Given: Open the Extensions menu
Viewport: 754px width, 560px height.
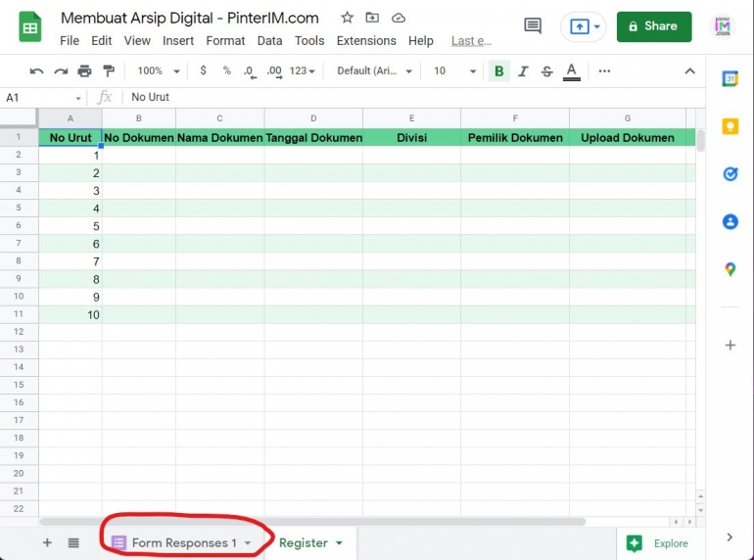Looking at the screenshot, I should [366, 41].
